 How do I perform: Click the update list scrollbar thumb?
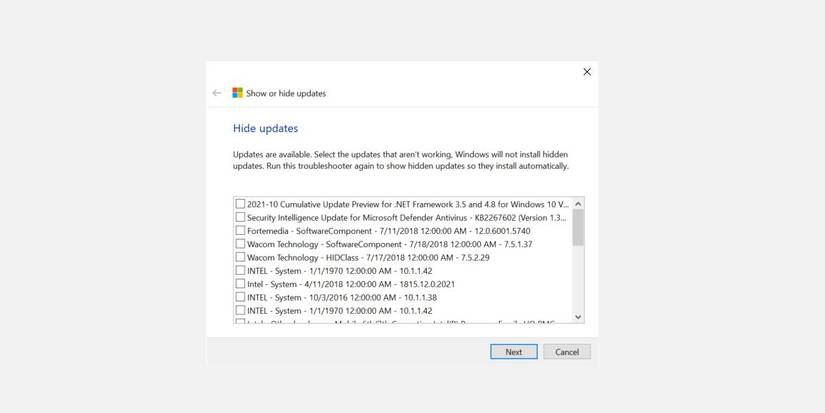578,227
